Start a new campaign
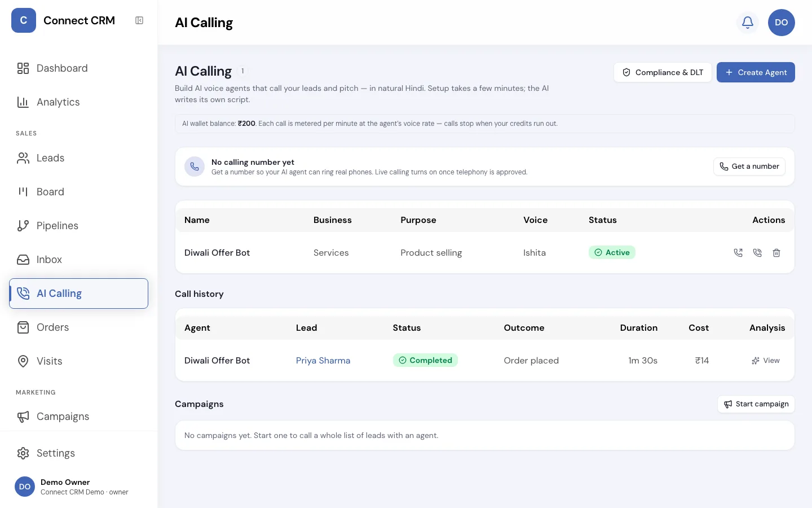Screen dimensions: 812x508 (x=756, y=404)
